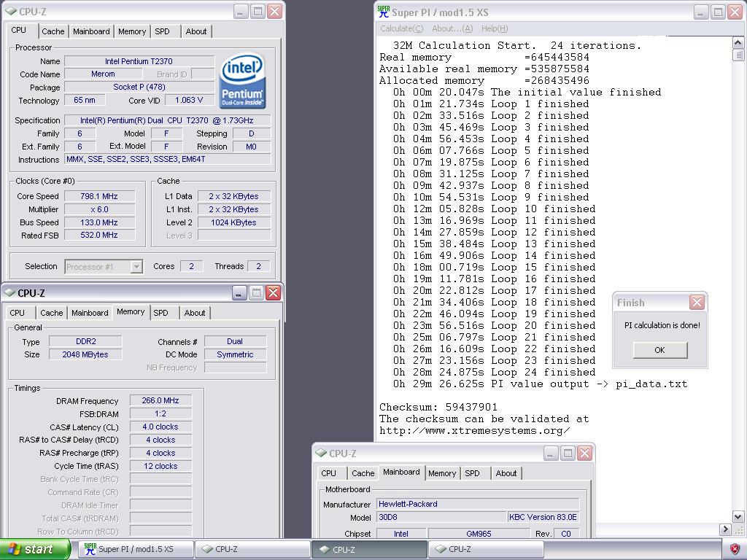Click the Core VID value 1.063 V
This screenshot has width=747, height=560.
(189, 101)
